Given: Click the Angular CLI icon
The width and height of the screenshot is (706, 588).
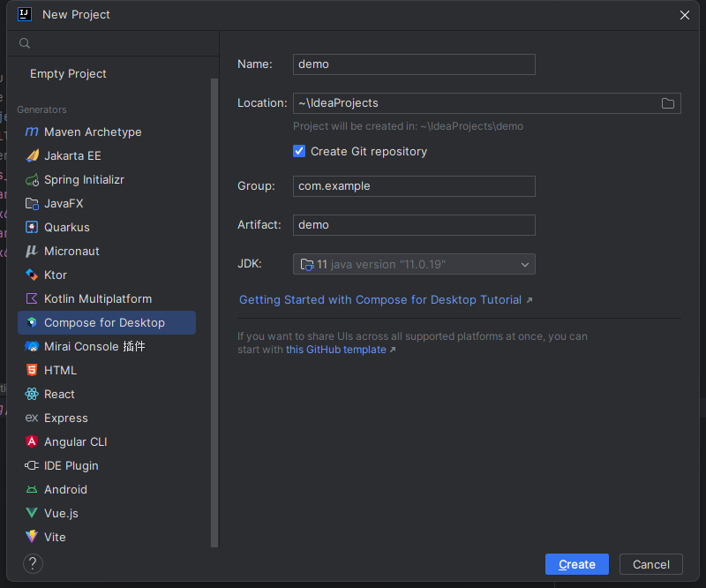Looking at the screenshot, I should click(32, 442).
